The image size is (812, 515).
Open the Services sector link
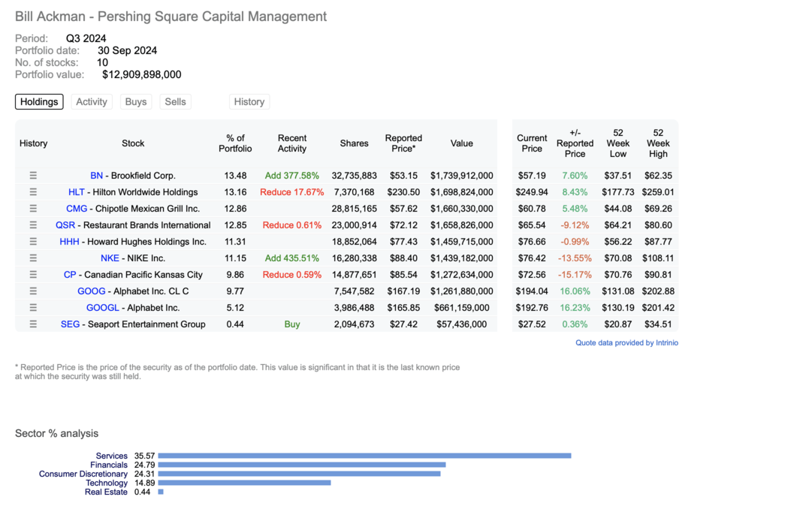click(x=111, y=456)
